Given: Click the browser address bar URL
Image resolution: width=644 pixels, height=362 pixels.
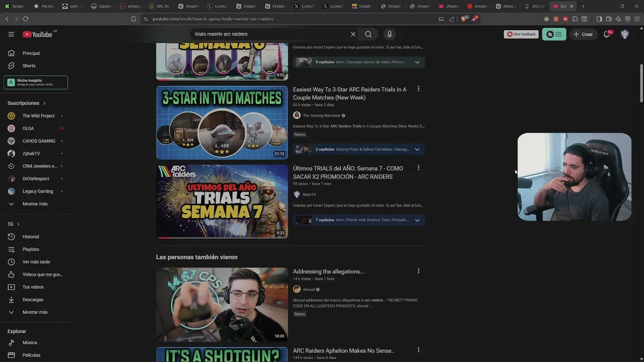Looking at the screenshot, I should click(x=213, y=19).
